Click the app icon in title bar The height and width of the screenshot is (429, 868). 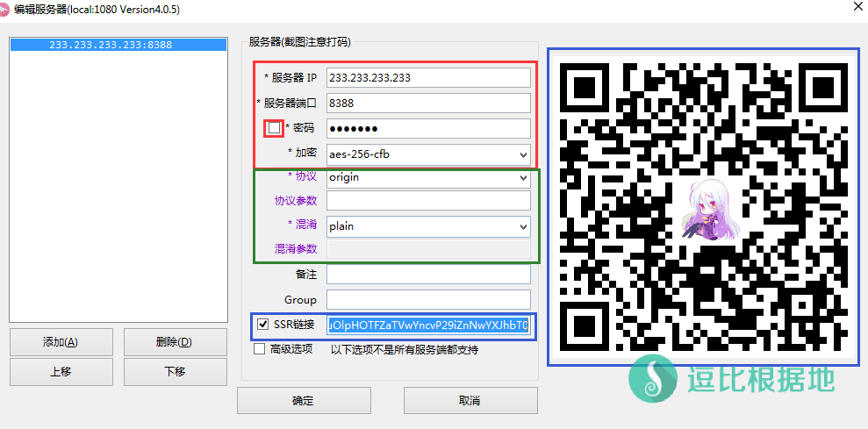click(x=5, y=10)
